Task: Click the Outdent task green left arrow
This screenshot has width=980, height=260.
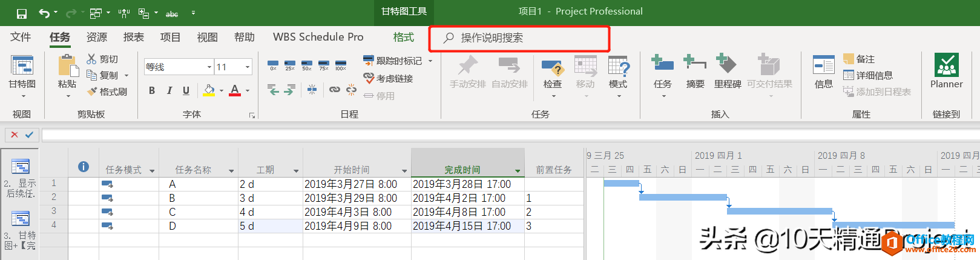Action: click(x=274, y=90)
